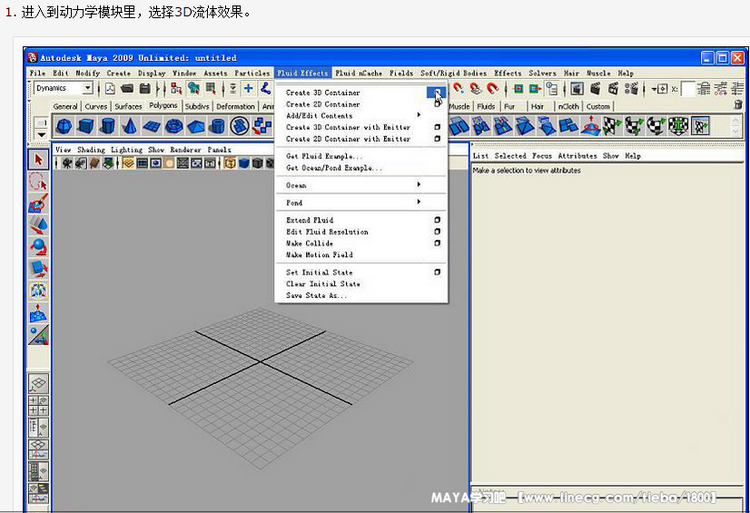
Task: Toggle the third red magnet icon
Action: (492, 88)
